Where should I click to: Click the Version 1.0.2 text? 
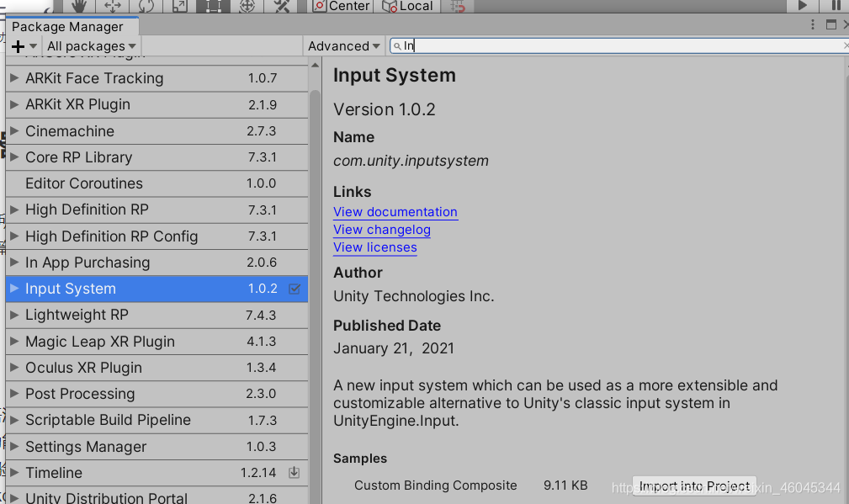coord(385,109)
